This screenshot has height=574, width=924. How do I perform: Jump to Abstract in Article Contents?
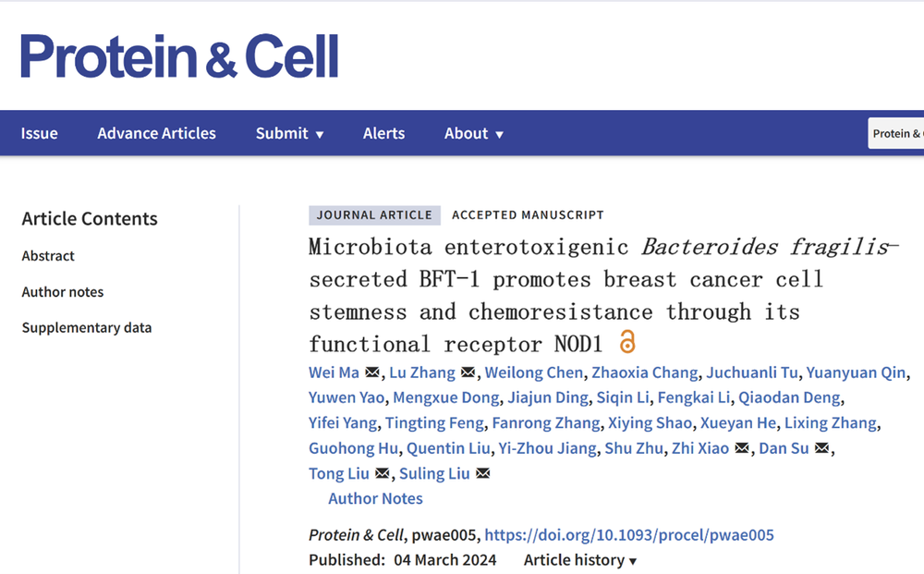[48, 256]
